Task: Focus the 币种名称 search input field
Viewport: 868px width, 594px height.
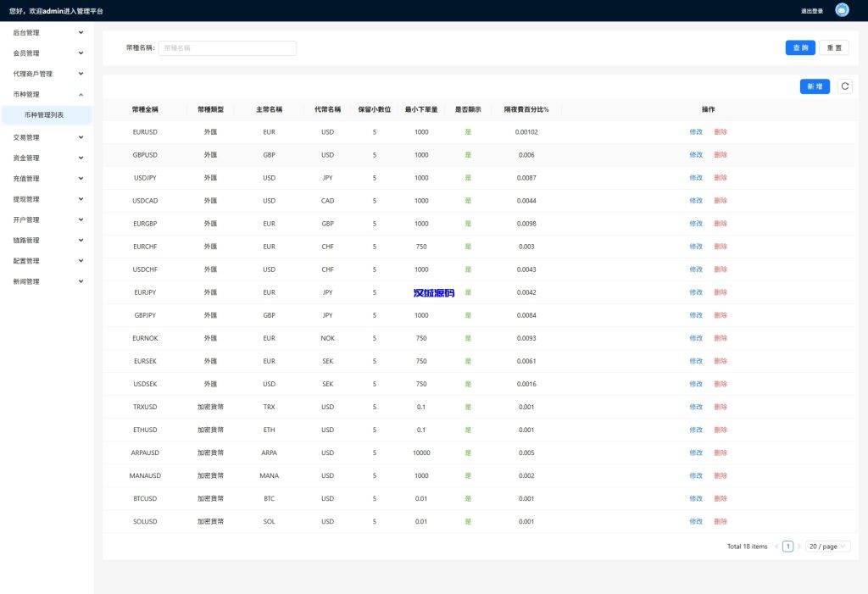Action: pos(227,48)
